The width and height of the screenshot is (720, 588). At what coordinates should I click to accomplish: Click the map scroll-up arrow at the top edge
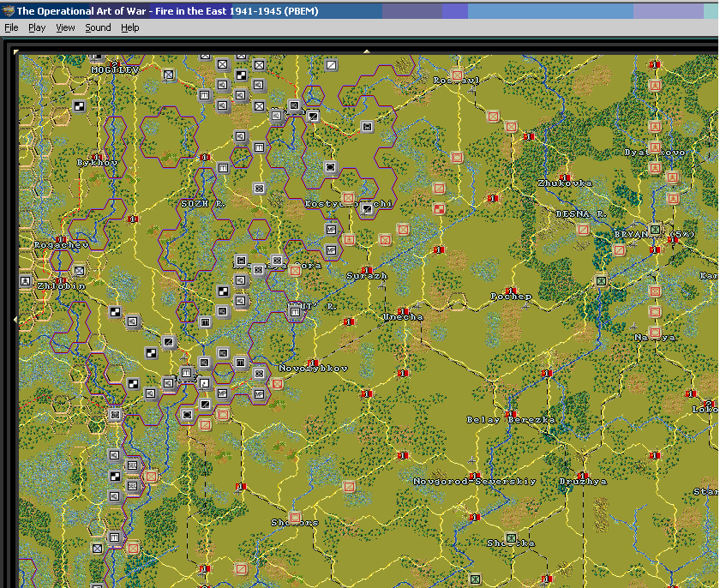point(367,51)
